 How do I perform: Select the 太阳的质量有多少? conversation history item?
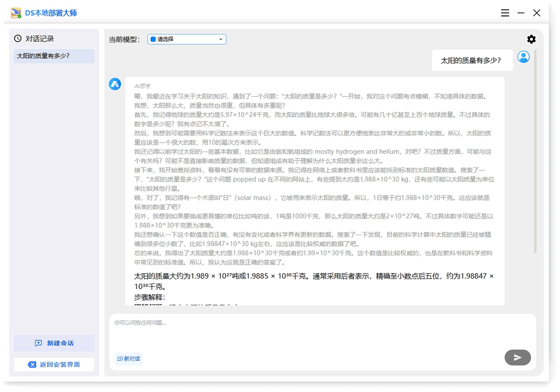point(54,56)
